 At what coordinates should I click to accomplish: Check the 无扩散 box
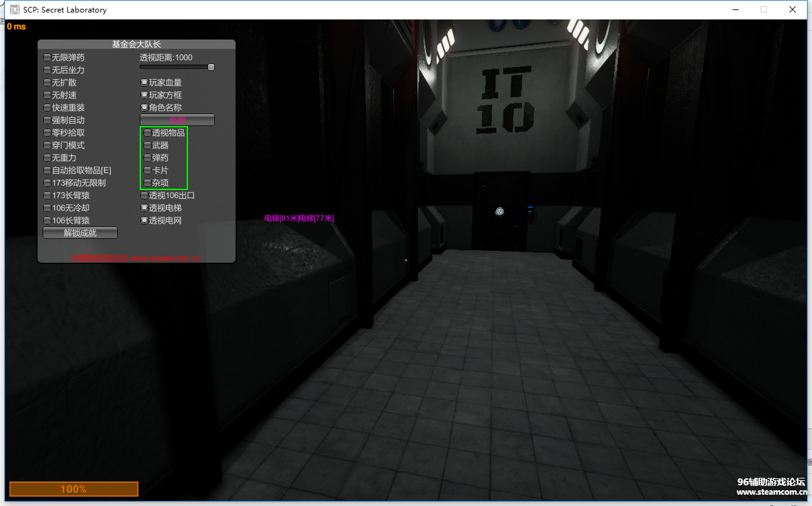pos(47,83)
